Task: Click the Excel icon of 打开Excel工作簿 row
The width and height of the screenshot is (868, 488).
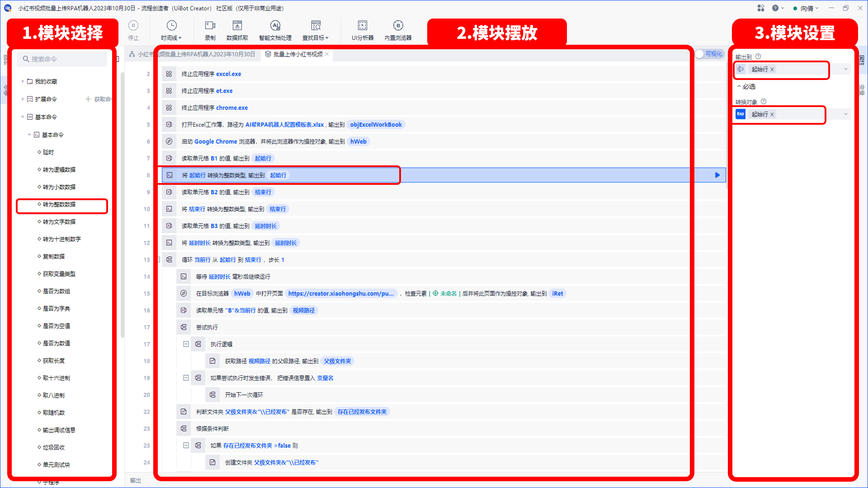Action: 169,125
